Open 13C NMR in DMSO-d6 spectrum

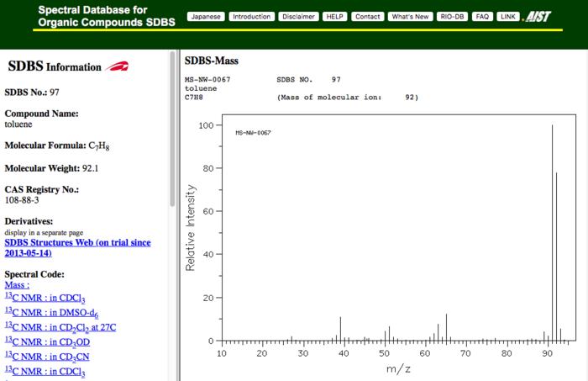50,312
